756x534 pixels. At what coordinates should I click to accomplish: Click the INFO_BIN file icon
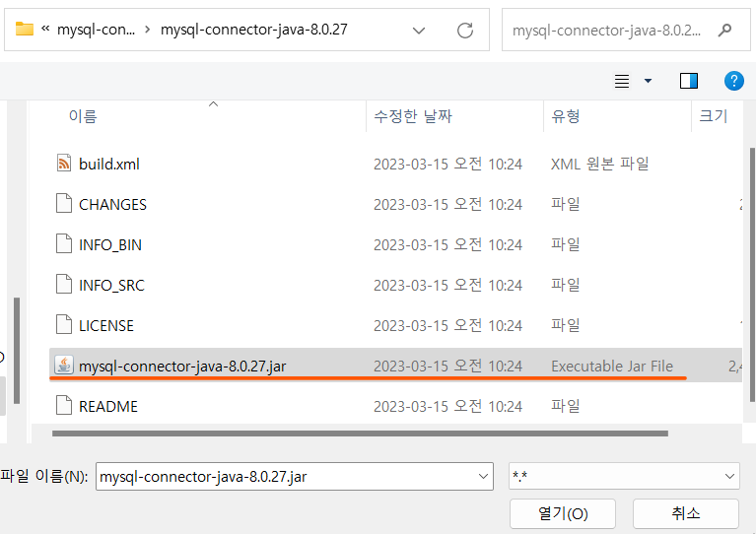click(64, 244)
